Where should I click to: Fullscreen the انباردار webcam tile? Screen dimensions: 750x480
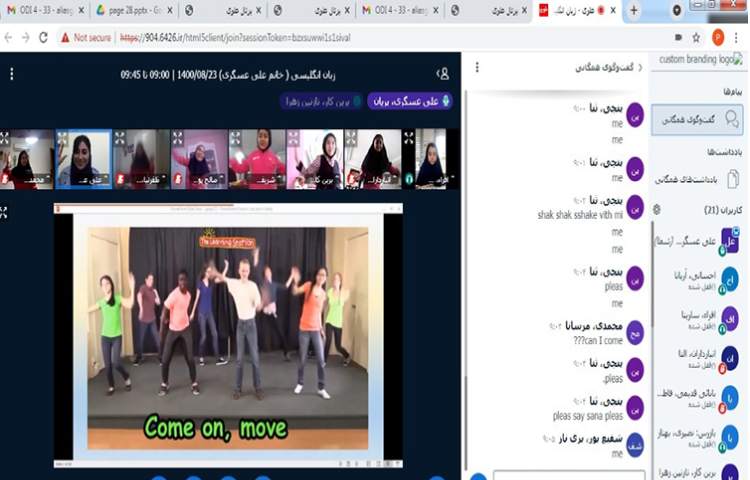coord(351,139)
